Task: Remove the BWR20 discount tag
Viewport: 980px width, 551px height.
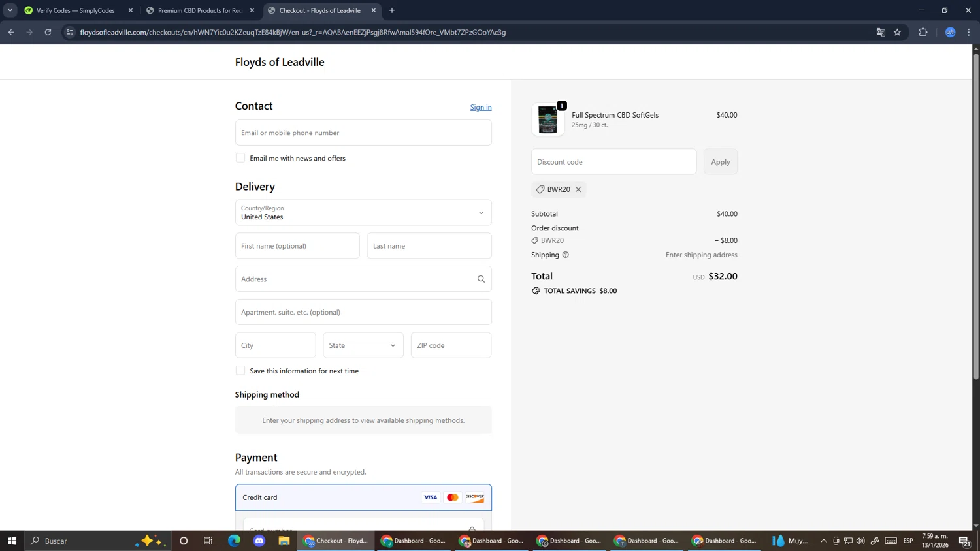Action: [578, 189]
